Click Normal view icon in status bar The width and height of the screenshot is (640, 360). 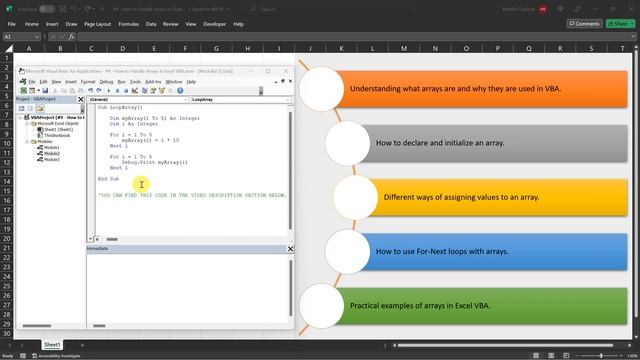536,356
